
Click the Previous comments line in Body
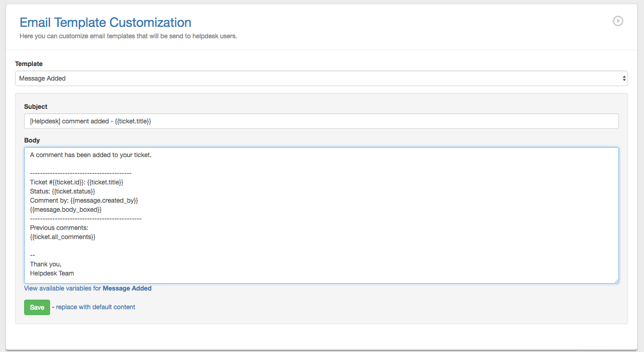pyautogui.click(x=59, y=228)
